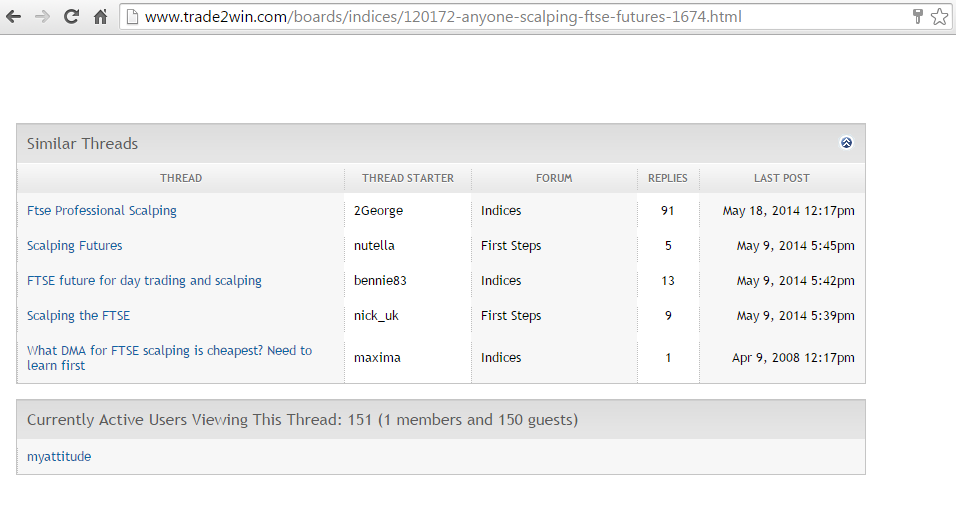Click the 91 replies count
The width and height of the screenshot is (956, 512).
point(668,211)
